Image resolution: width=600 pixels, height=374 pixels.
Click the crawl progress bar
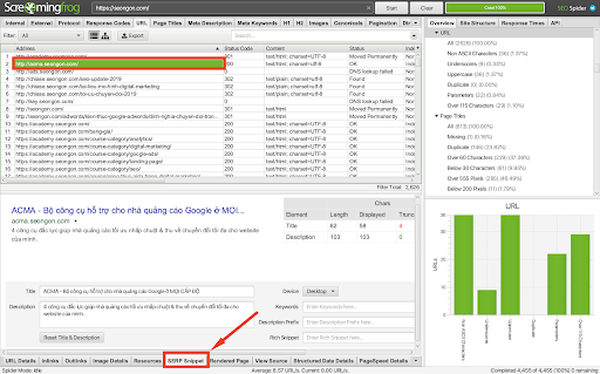click(x=495, y=8)
